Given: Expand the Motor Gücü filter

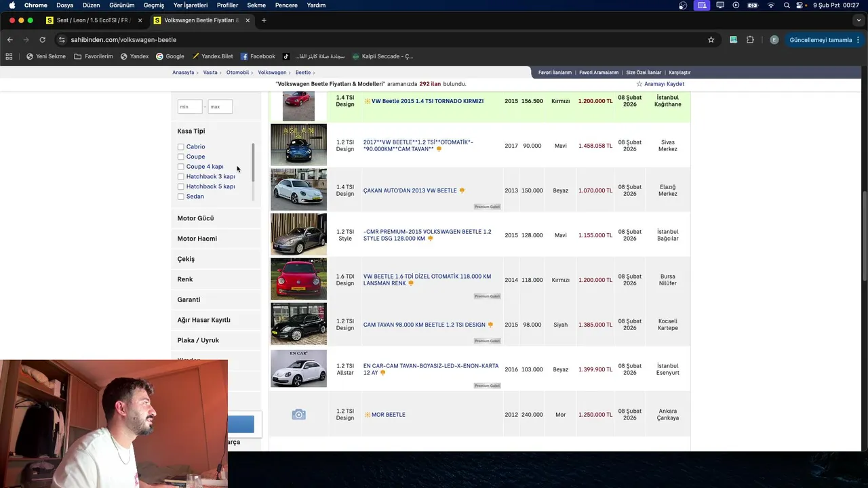Looking at the screenshot, I should tap(195, 218).
